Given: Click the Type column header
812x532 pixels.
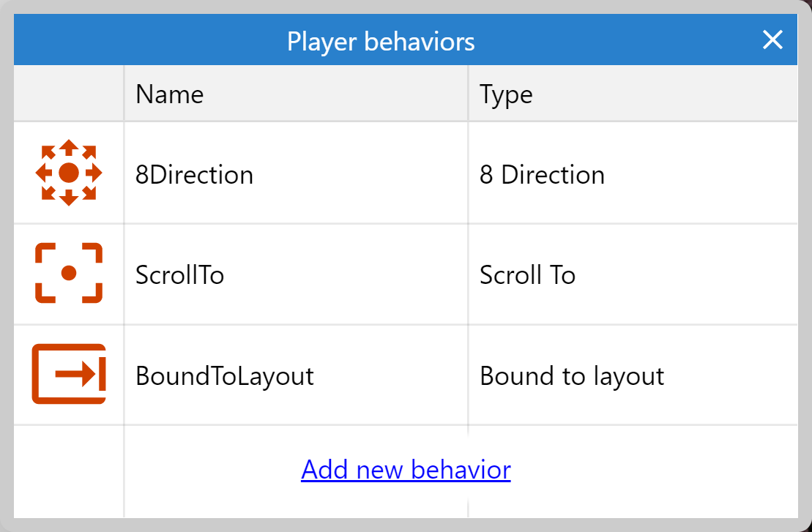Looking at the screenshot, I should pyautogui.click(x=506, y=94).
